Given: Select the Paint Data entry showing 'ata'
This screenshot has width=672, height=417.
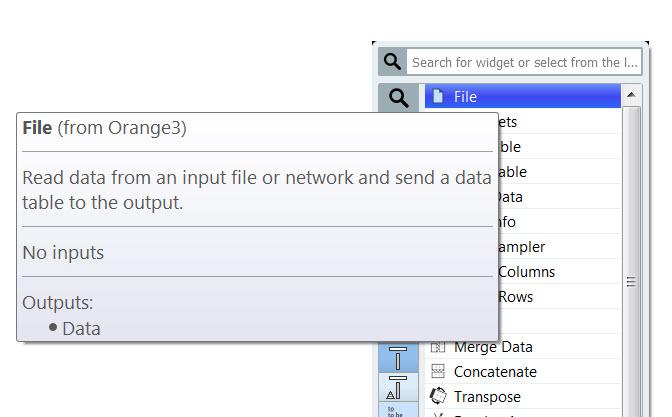Looking at the screenshot, I should tap(559, 197).
